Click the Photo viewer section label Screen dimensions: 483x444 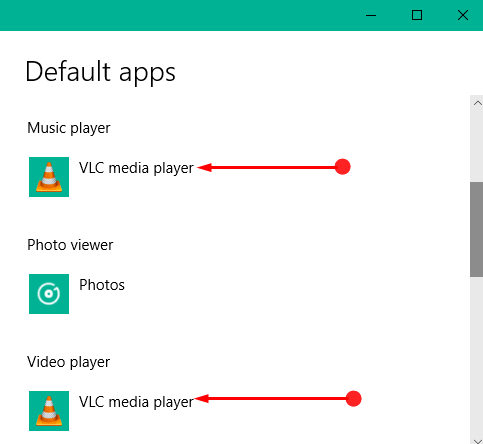click(70, 245)
